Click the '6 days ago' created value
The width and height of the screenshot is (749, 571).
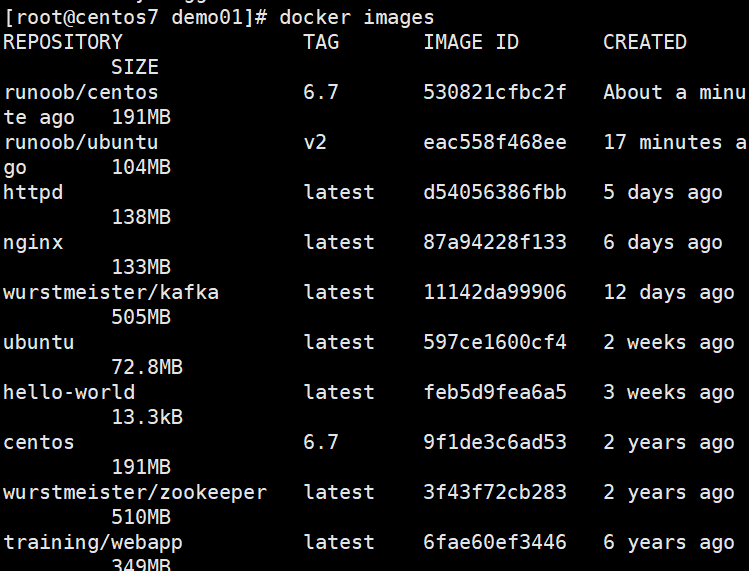(x=663, y=243)
